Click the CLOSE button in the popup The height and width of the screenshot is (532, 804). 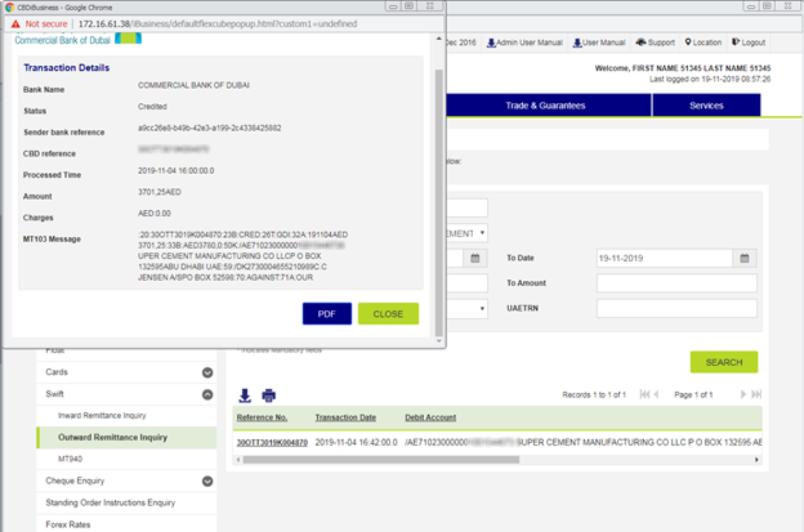click(388, 314)
